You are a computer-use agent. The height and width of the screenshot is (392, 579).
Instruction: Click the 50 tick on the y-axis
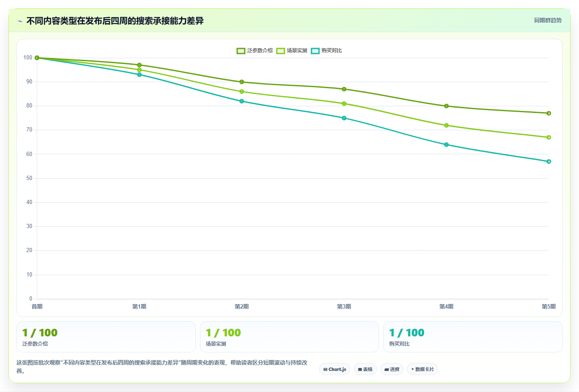click(29, 178)
